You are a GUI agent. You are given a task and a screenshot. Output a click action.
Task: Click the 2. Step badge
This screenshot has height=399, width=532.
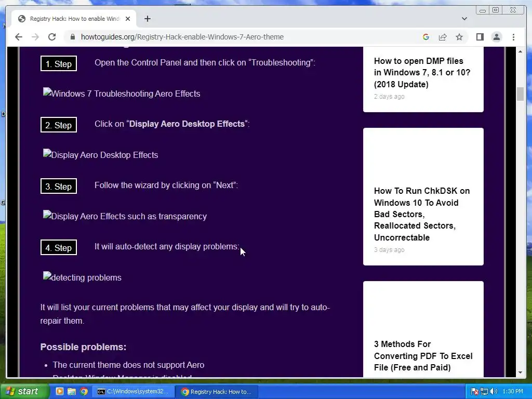click(x=59, y=125)
